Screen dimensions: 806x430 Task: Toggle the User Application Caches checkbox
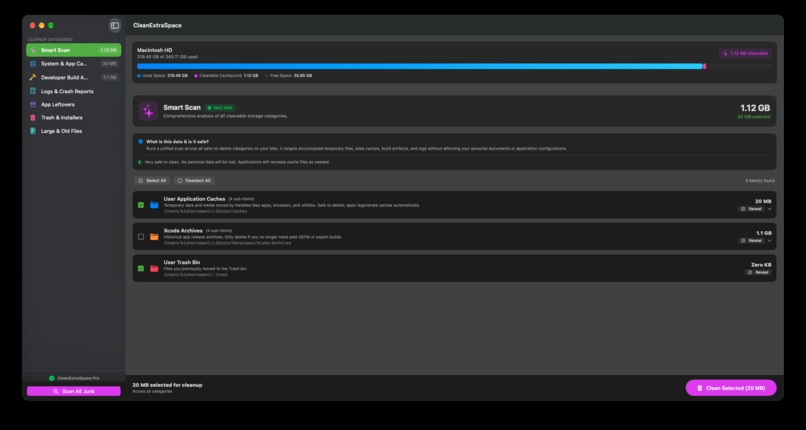[141, 205]
